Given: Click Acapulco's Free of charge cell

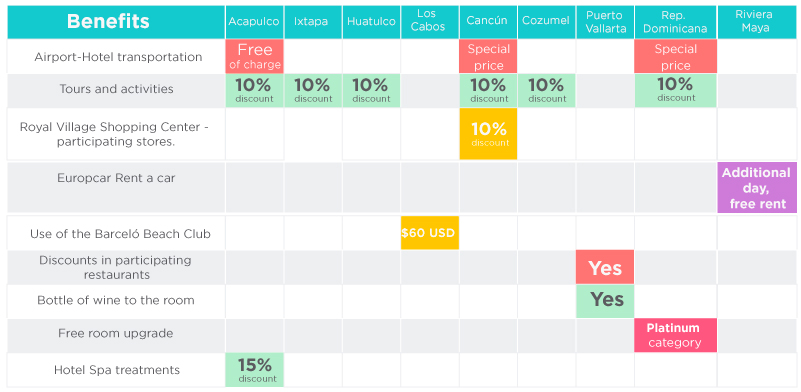Looking at the screenshot, I should [x=254, y=56].
